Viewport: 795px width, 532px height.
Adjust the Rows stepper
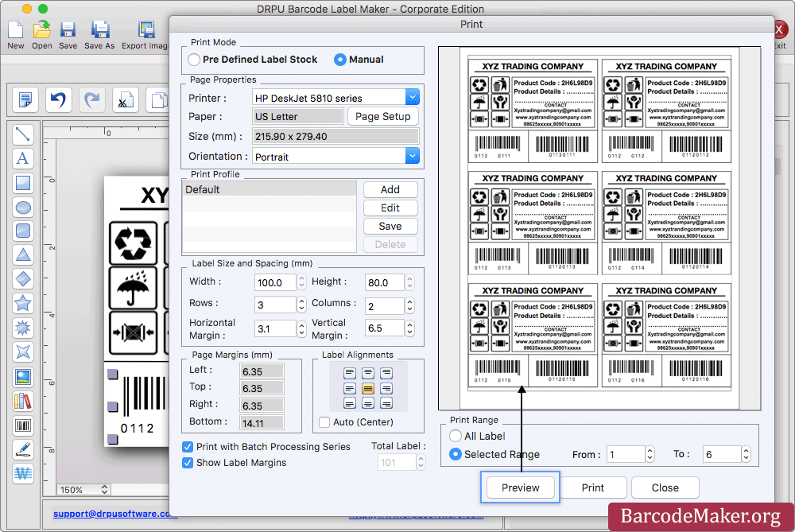pos(301,305)
